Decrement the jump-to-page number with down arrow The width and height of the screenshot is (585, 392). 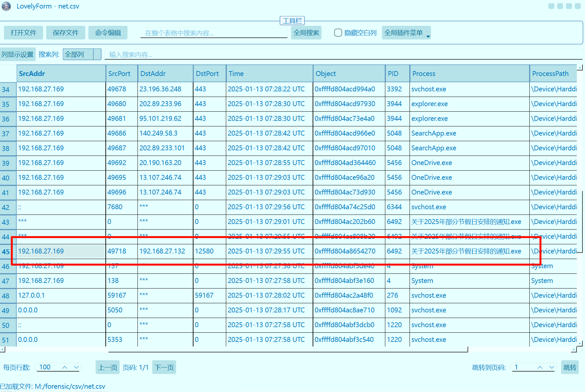[552, 367]
